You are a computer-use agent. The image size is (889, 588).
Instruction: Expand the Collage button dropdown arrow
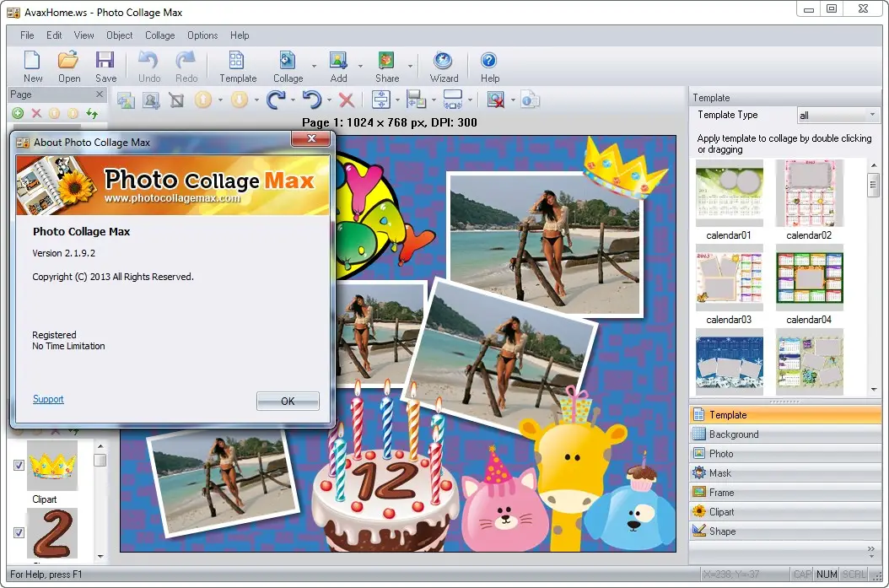(x=314, y=67)
